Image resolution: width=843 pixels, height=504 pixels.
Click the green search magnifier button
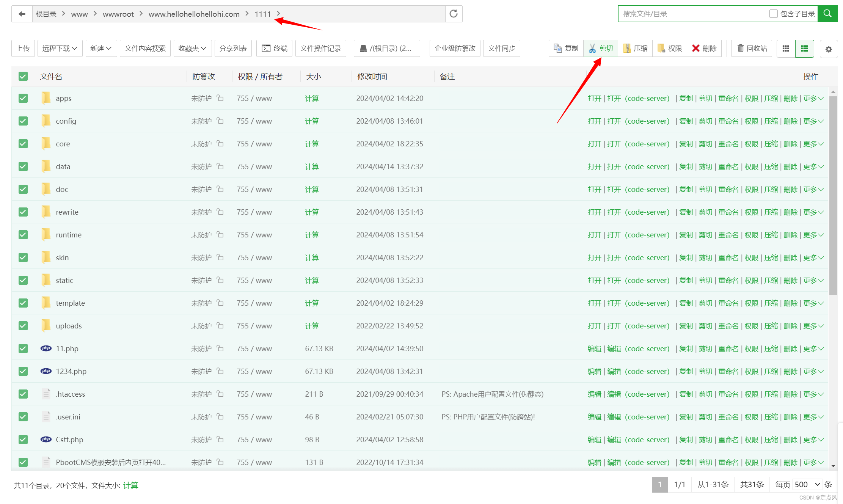(x=827, y=14)
